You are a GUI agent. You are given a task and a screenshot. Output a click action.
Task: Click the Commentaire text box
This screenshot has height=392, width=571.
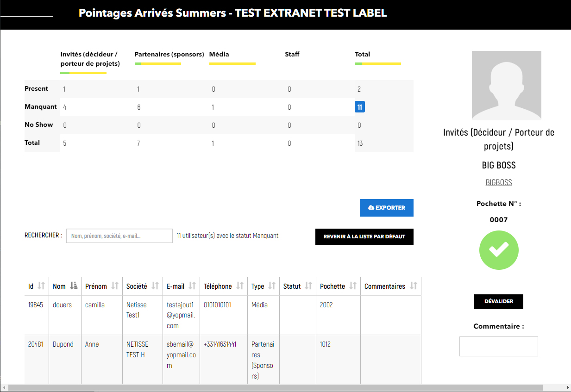click(499, 346)
